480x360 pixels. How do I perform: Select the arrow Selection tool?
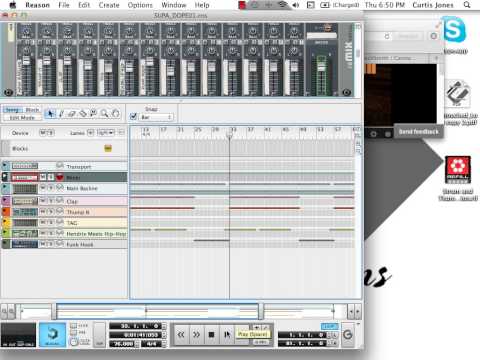coord(50,114)
